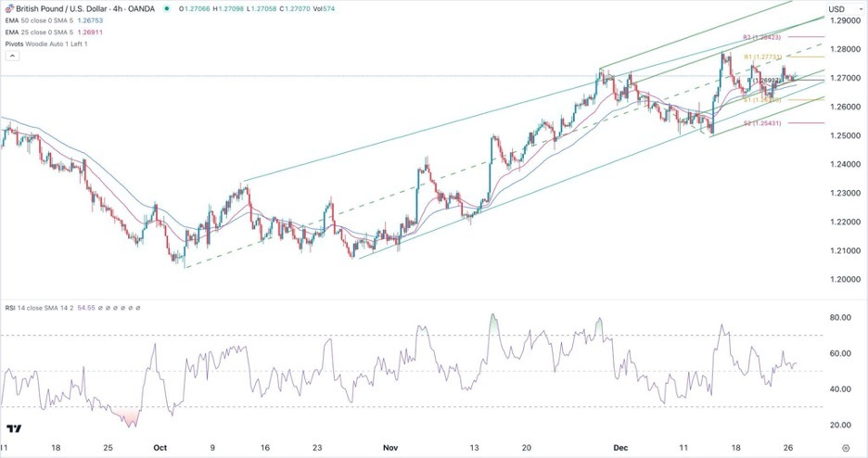868x458 pixels.
Task: Click the S2 (1.25431) pivot label
Action: coord(763,122)
